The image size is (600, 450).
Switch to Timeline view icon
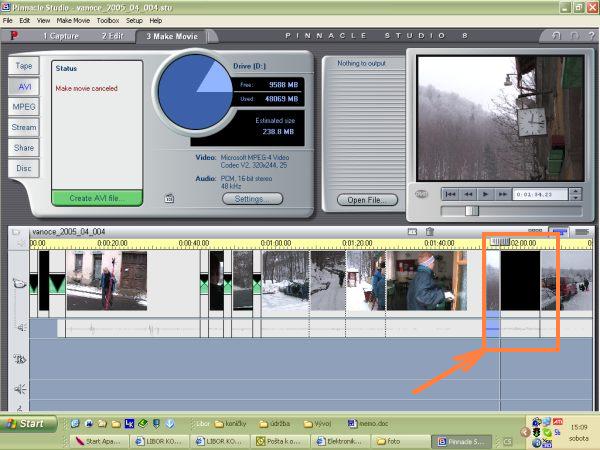point(559,232)
